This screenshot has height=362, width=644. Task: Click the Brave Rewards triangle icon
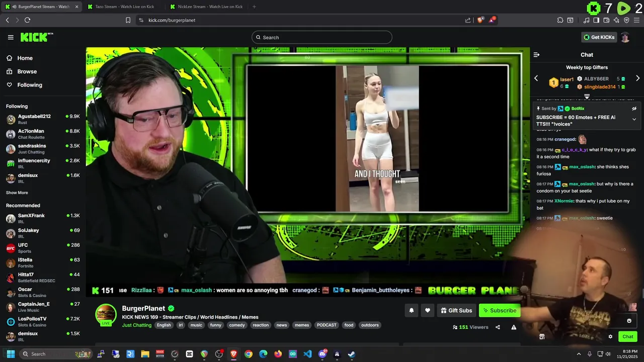(493, 20)
